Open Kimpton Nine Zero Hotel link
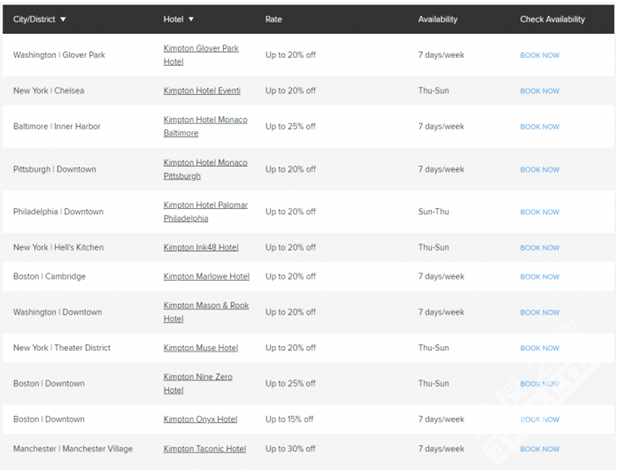Image resolution: width=617 pixels, height=472 pixels. pyautogui.click(x=198, y=384)
